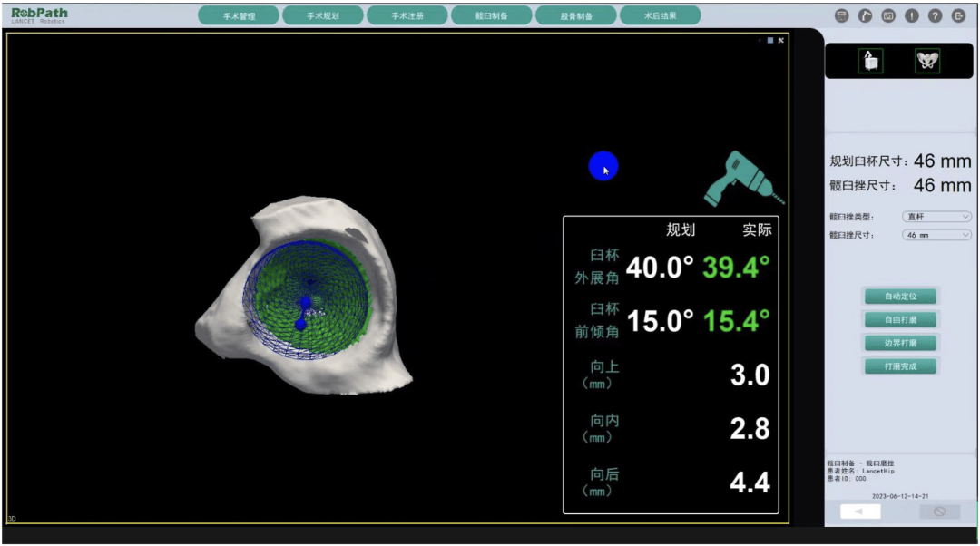Go to the 术后结果 tab

660,15
